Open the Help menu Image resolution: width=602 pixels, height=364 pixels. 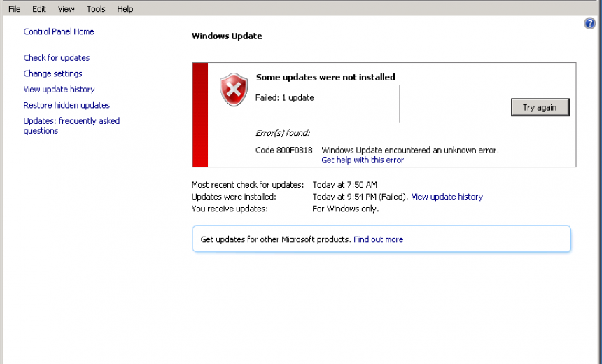click(125, 9)
